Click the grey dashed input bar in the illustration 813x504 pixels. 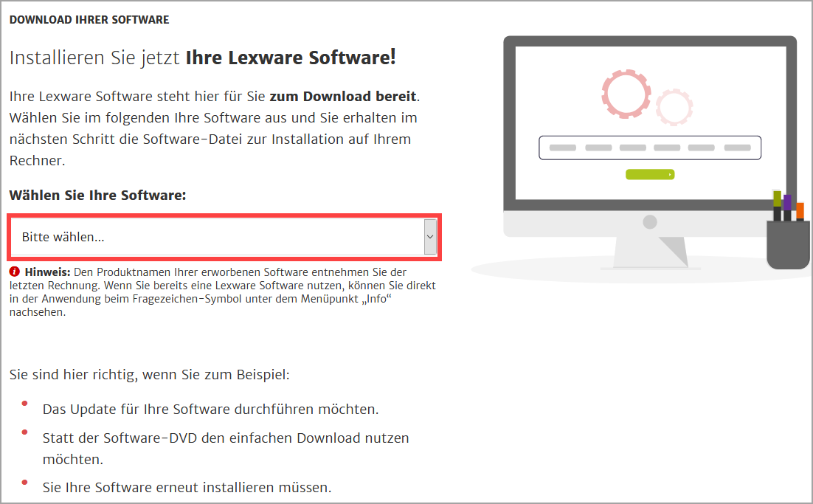click(650, 148)
